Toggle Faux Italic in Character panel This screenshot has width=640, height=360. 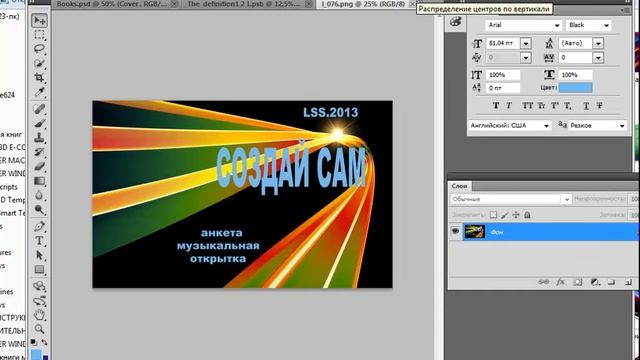click(x=509, y=105)
